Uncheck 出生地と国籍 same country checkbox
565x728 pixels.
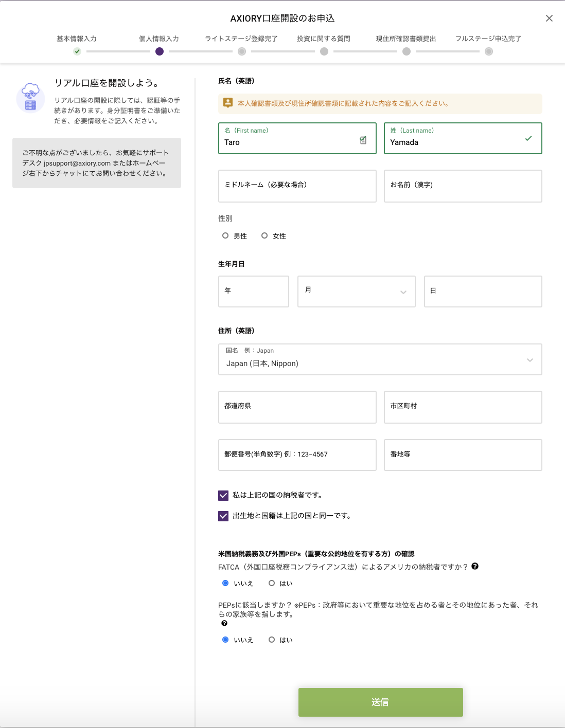point(223,516)
